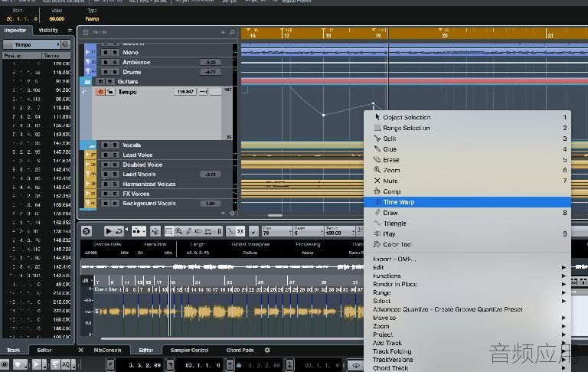
Task: Open the Sampler Control tab
Action: (x=189, y=351)
